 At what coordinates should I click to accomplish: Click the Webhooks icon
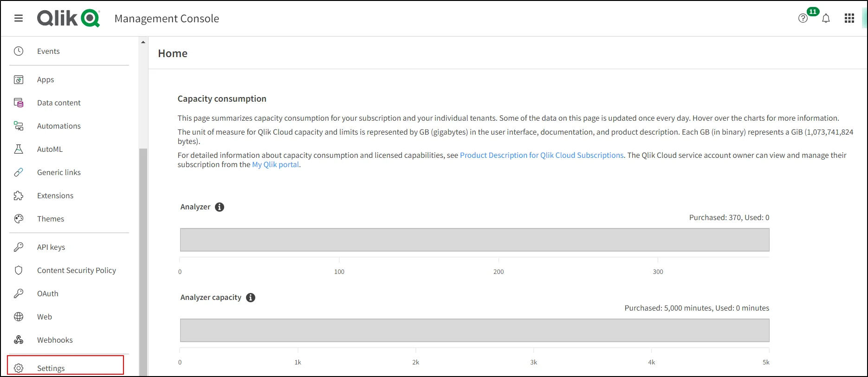pyautogui.click(x=19, y=340)
